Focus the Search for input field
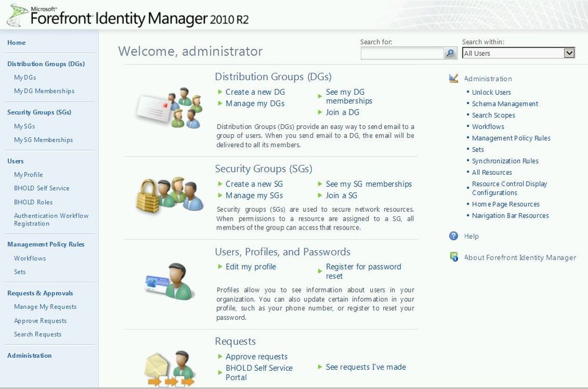This screenshot has height=389, width=588. (x=403, y=54)
